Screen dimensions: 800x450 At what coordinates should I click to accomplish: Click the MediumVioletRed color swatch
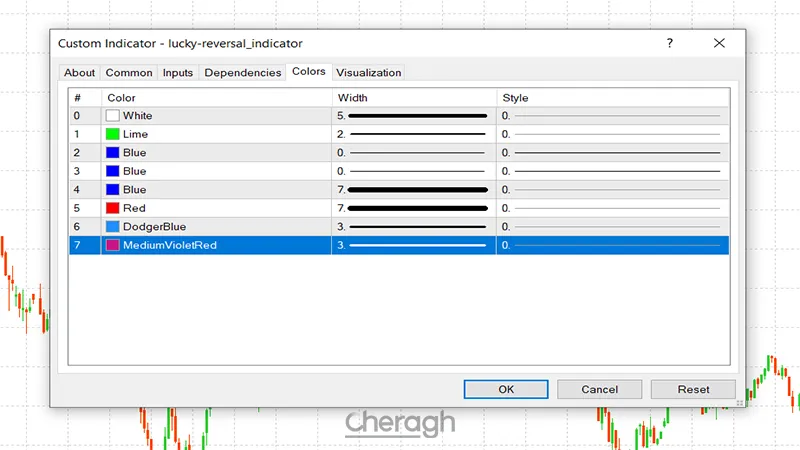112,245
